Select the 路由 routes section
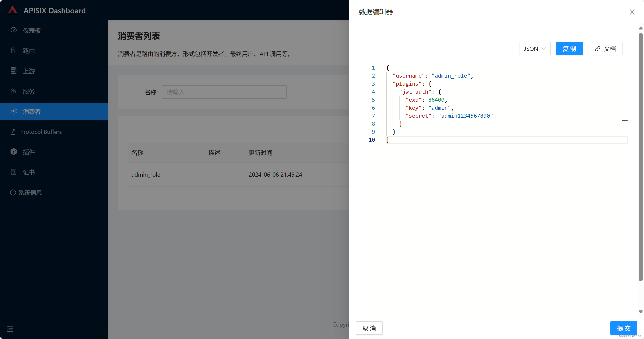Viewport: 644px width, 339px height. coord(29,51)
